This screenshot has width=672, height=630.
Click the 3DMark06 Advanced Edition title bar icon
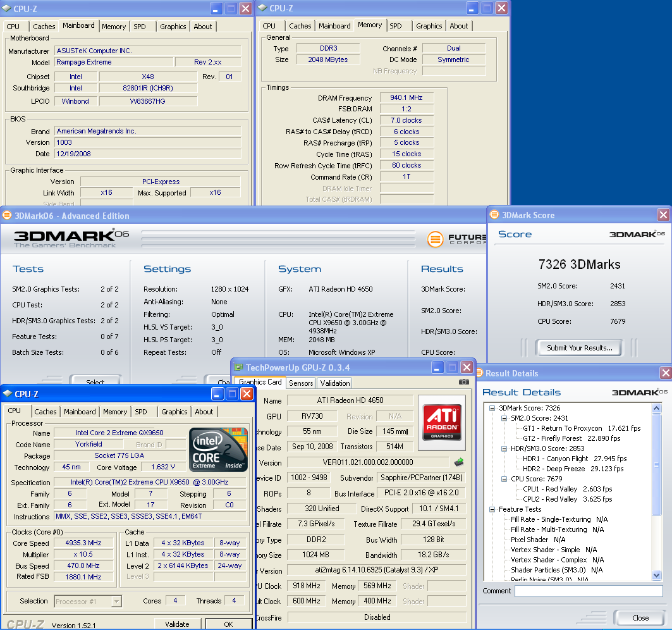[7, 215]
